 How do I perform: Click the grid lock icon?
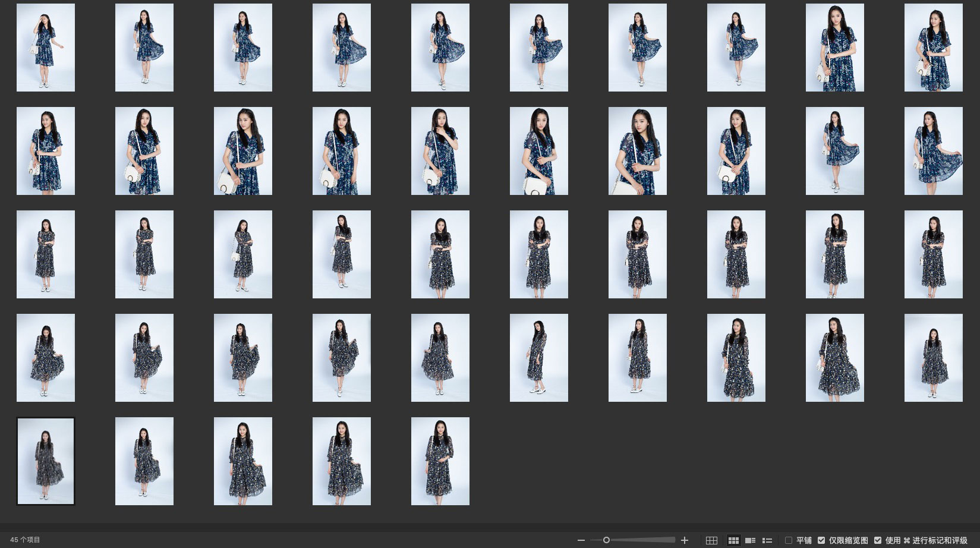click(711, 540)
